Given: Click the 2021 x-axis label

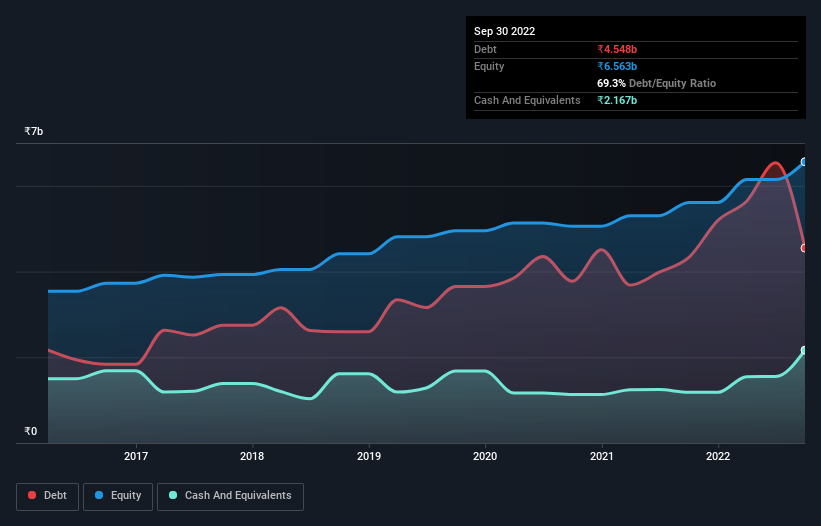Looking at the screenshot, I should pos(602,456).
